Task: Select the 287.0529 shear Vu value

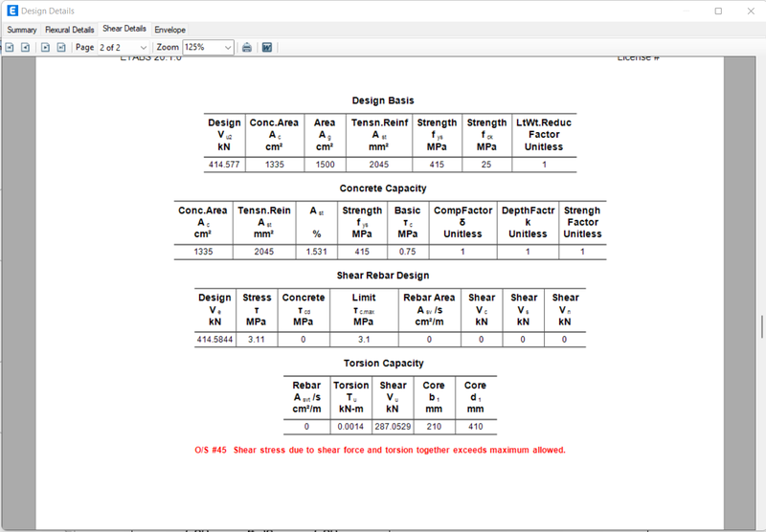Action: 393,427
